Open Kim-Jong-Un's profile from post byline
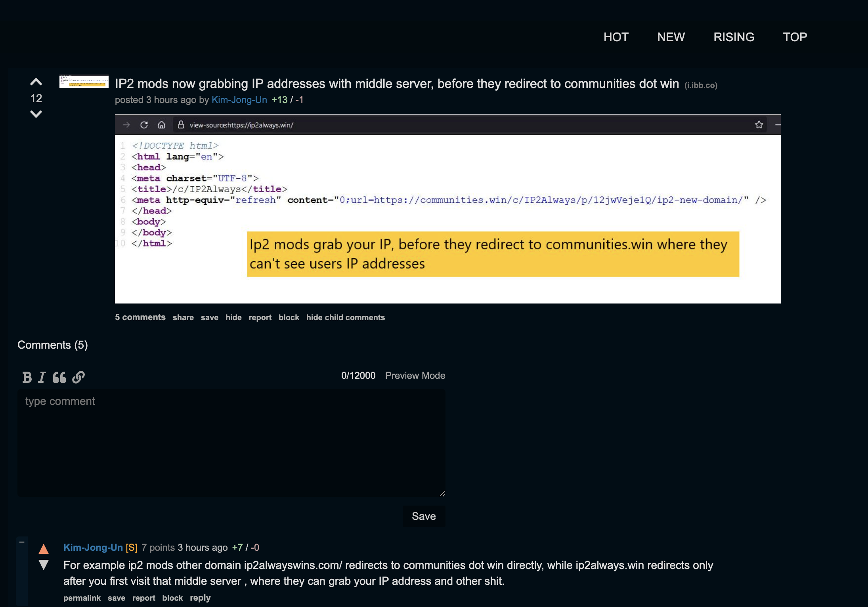 (239, 100)
